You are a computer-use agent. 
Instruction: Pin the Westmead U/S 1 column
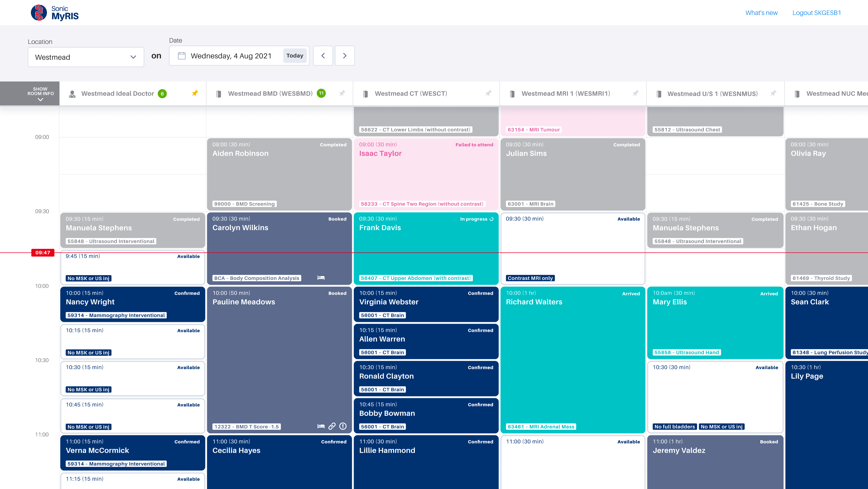pos(773,93)
